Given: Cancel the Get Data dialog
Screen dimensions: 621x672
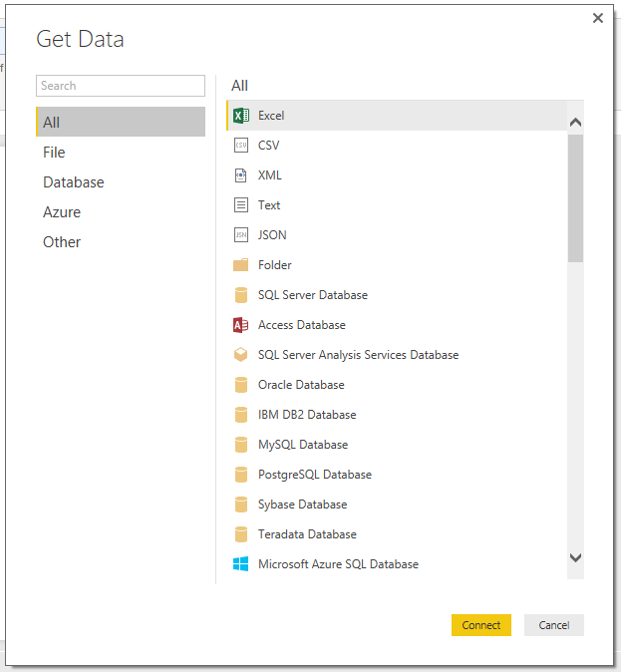Looking at the screenshot, I should (553, 625).
